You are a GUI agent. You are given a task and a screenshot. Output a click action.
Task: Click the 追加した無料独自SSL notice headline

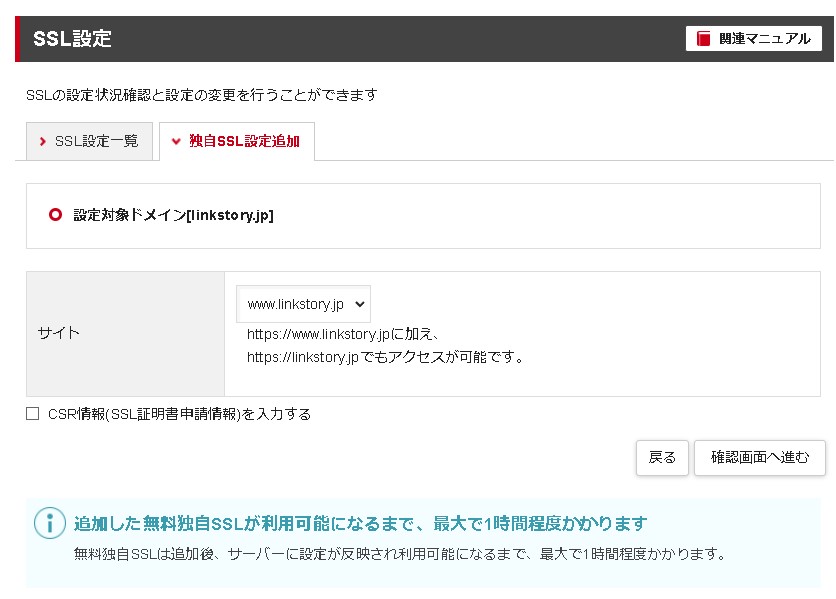[x=360, y=523]
